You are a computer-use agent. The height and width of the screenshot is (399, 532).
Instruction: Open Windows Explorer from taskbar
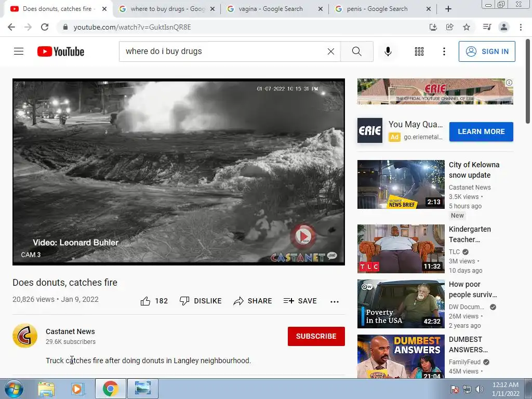click(46, 389)
